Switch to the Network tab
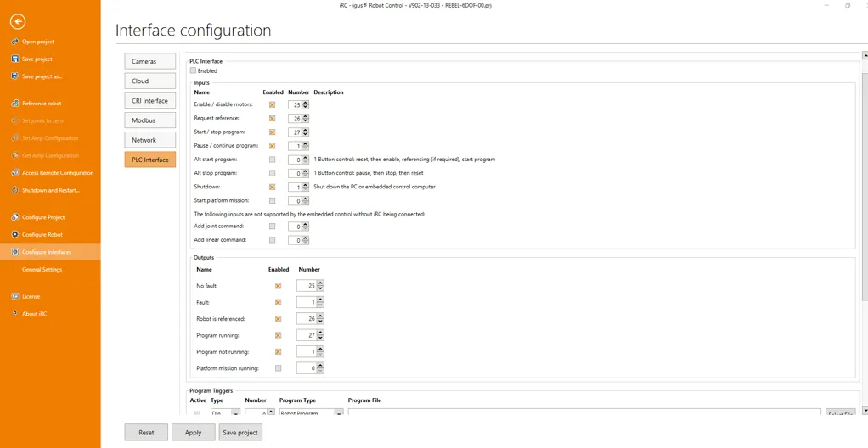The height and width of the screenshot is (448, 868). (150, 140)
